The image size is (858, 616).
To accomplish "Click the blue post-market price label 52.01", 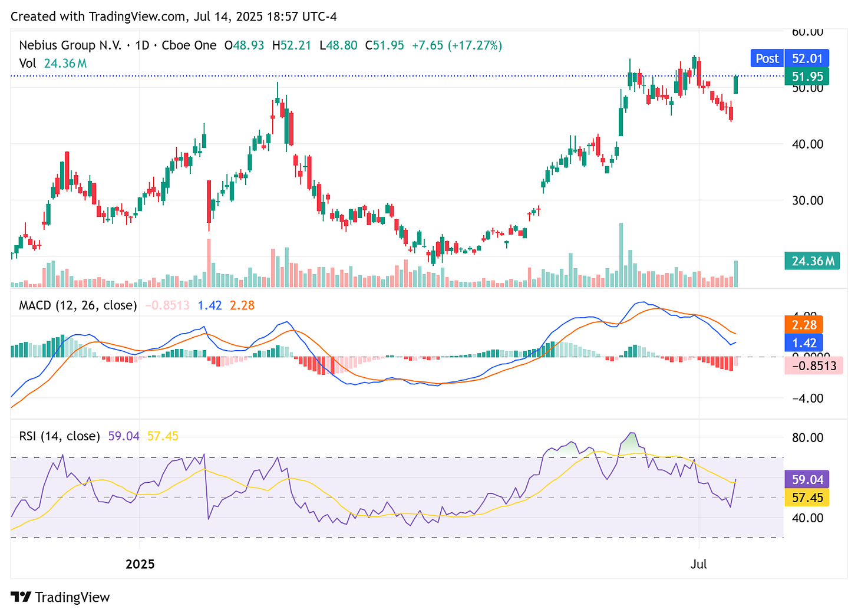I will pos(806,58).
